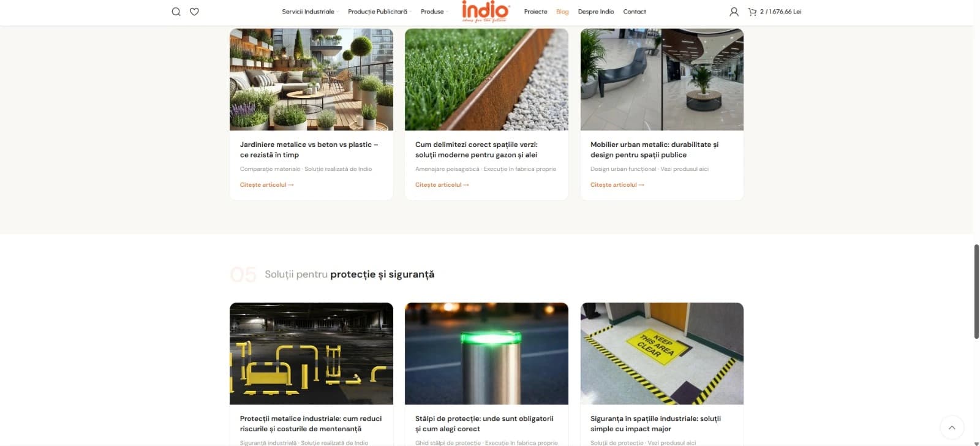Viewport: 980px width, 446px height.
Task: Select the Blog menu item
Action: [x=562, y=12]
